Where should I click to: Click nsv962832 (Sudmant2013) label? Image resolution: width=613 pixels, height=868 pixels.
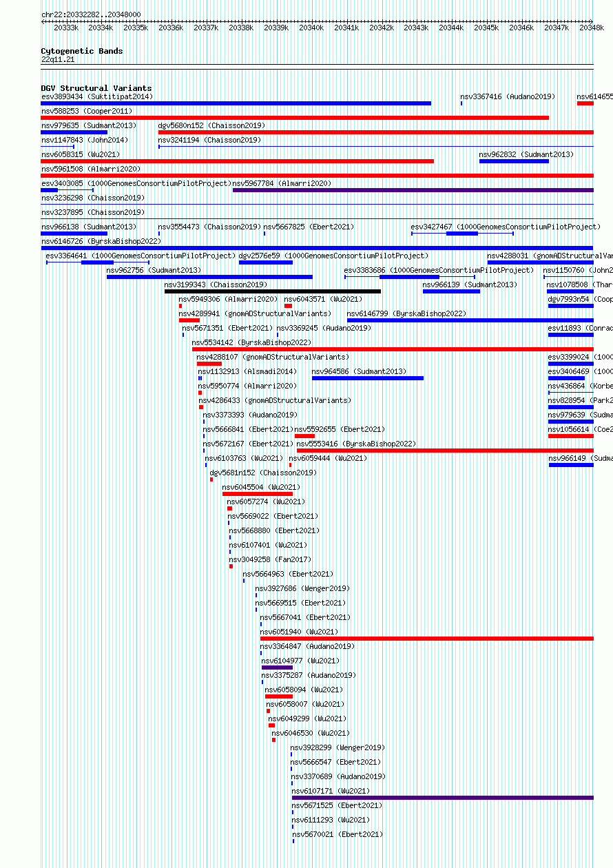click(526, 155)
